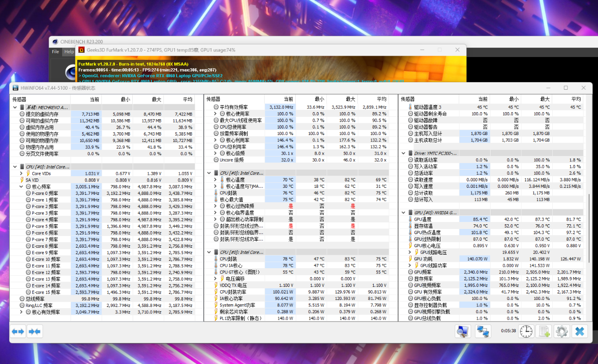Collapse the 核心频率 tree node
This screenshot has height=364, width=598.
coord(21,186)
